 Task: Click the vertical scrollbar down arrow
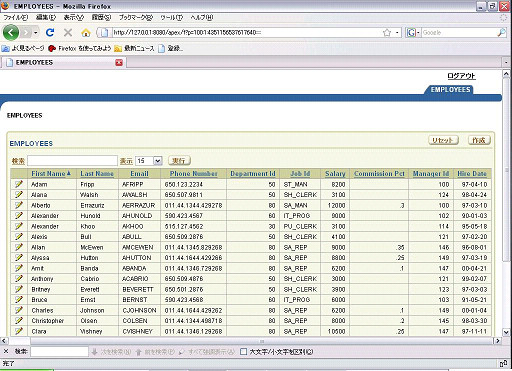(506, 332)
